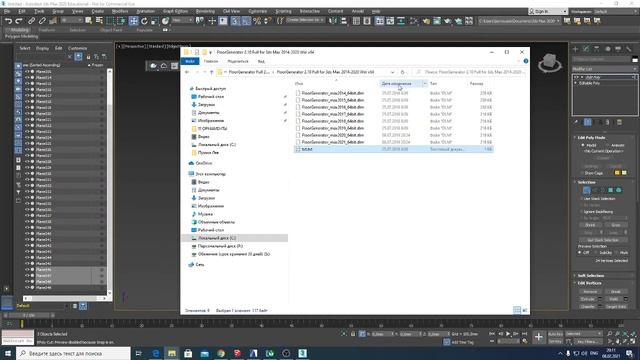
Task: Go back in File Explorer navigation
Action: pos(187,72)
